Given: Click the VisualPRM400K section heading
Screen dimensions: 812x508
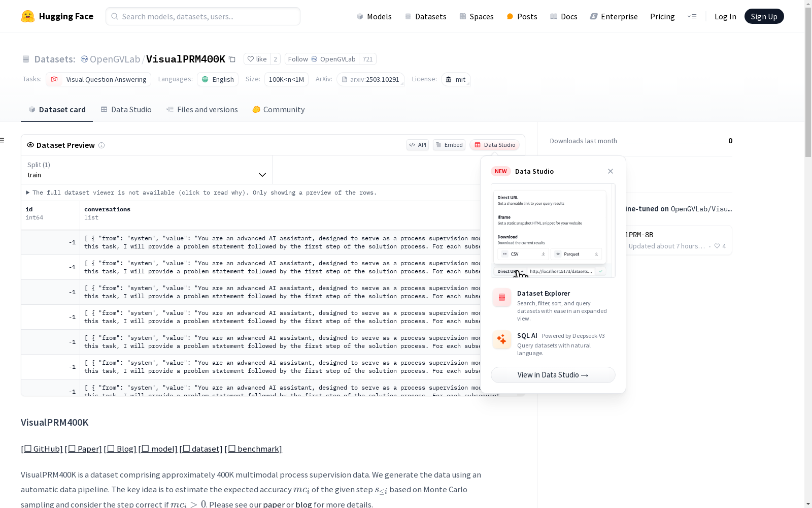Looking at the screenshot, I should tap(55, 423).
